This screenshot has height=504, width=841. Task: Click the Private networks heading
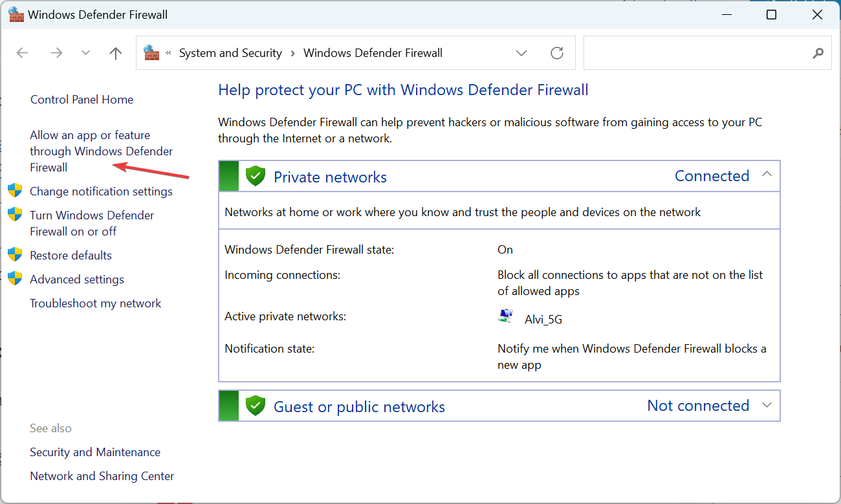coord(330,177)
